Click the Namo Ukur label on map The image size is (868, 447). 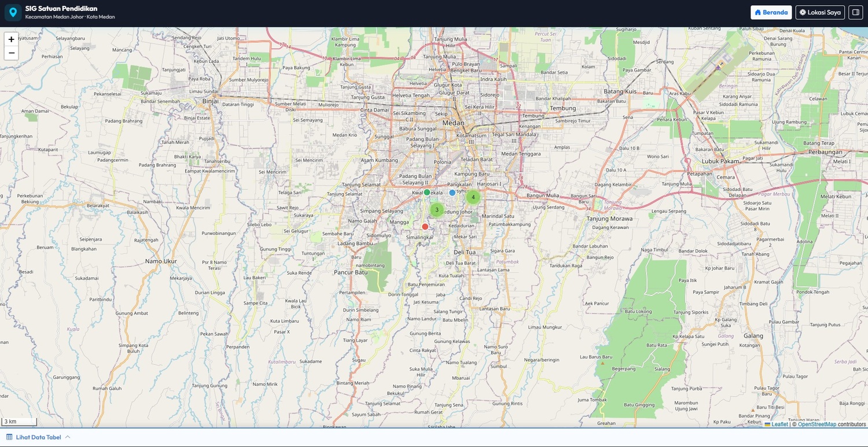coord(161,261)
